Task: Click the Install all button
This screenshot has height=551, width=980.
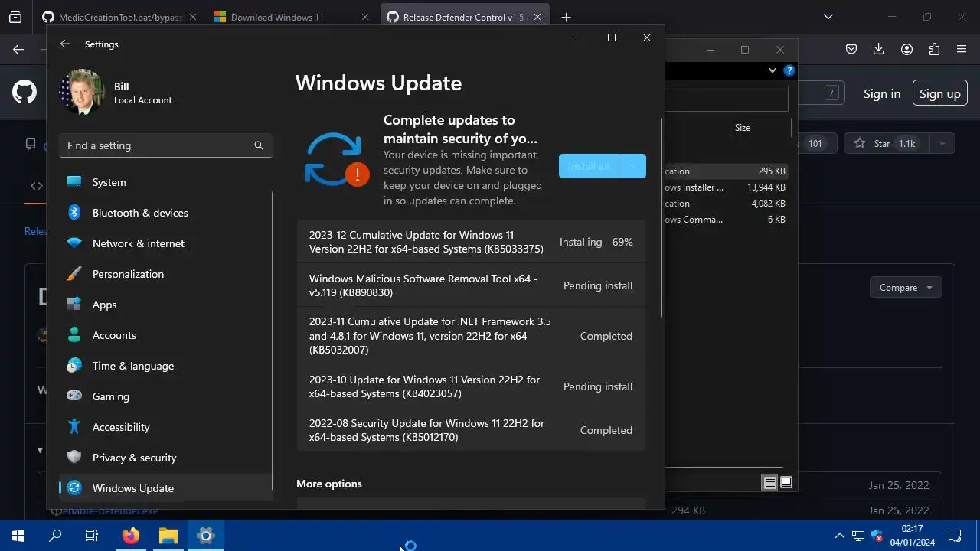Action: 588,166
